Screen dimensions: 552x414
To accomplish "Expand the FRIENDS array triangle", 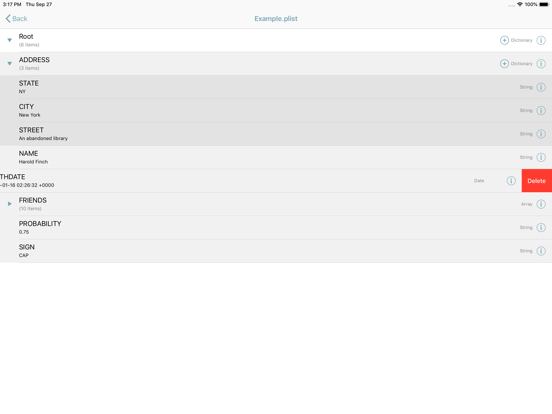I will point(10,204).
